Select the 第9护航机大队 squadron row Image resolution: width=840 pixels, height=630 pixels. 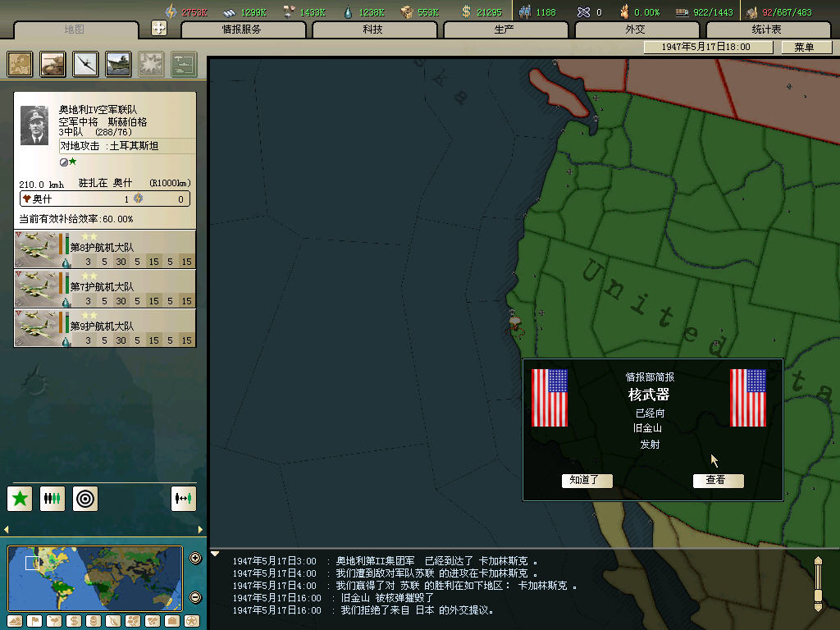[x=105, y=328]
